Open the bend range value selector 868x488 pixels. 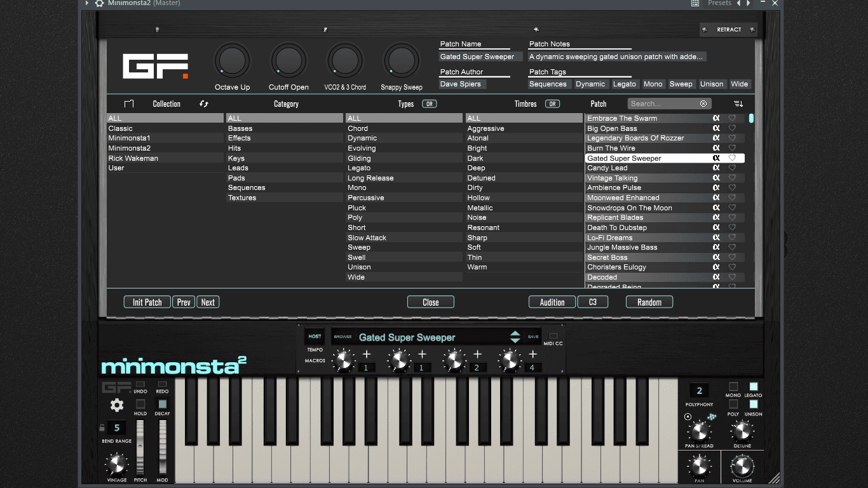click(x=117, y=428)
